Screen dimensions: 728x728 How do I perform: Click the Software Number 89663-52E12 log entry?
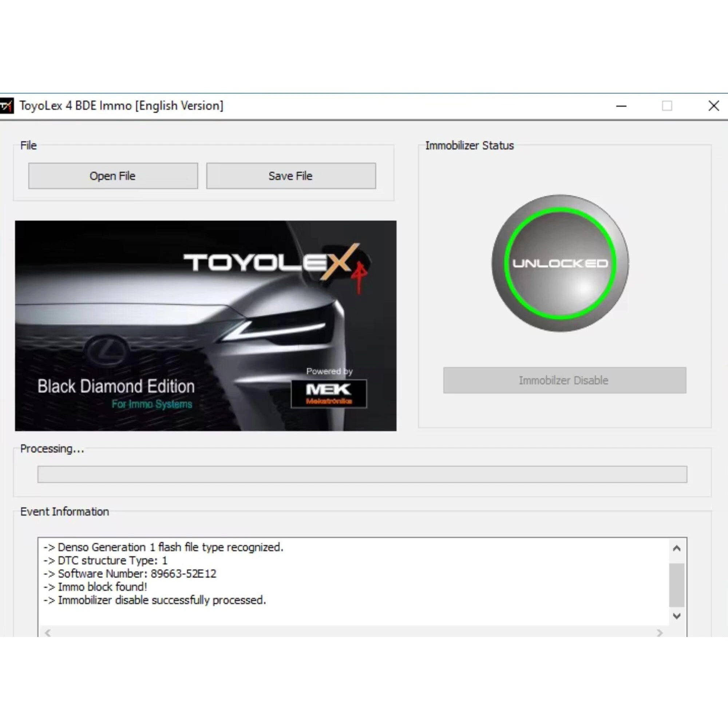coord(131,574)
